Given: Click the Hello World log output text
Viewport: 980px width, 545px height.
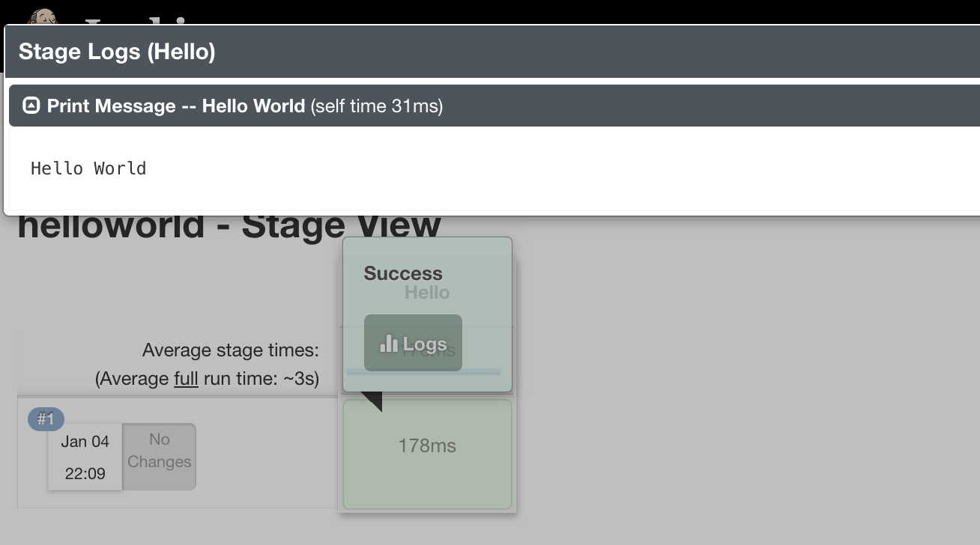Looking at the screenshot, I should 88,168.
